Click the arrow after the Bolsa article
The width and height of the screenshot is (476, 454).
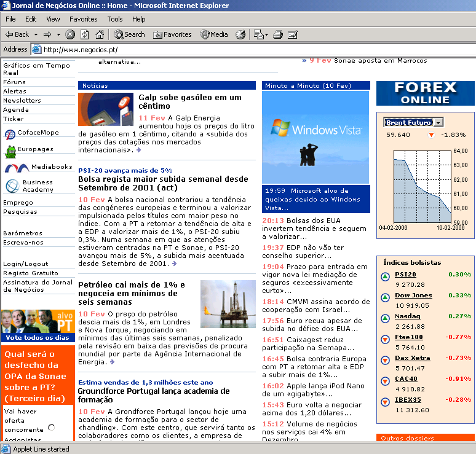pyautogui.click(x=174, y=264)
